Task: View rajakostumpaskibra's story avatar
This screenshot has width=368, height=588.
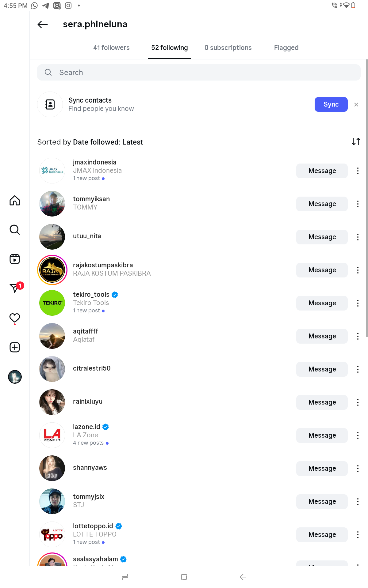Action: coord(52,270)
